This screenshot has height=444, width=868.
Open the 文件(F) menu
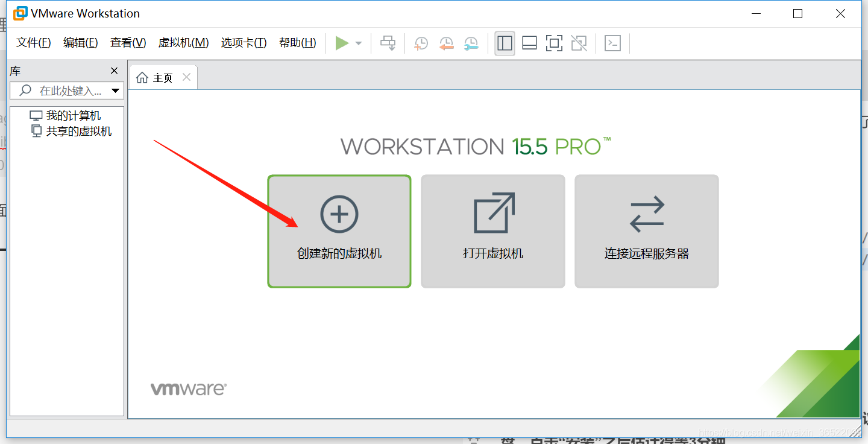(34, 43)
